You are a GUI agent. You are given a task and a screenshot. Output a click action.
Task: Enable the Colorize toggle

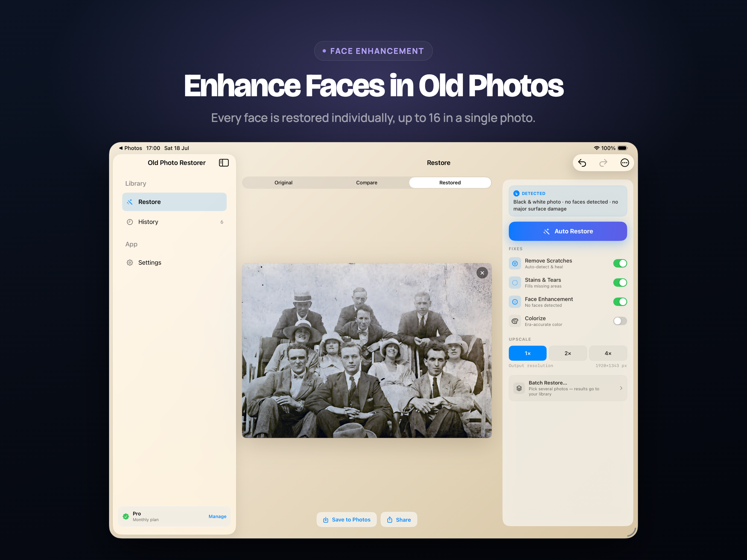coord(620,321)
